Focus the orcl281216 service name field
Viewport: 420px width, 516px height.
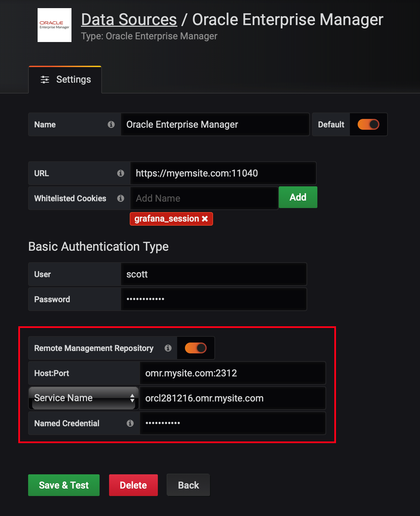[233, 398]
